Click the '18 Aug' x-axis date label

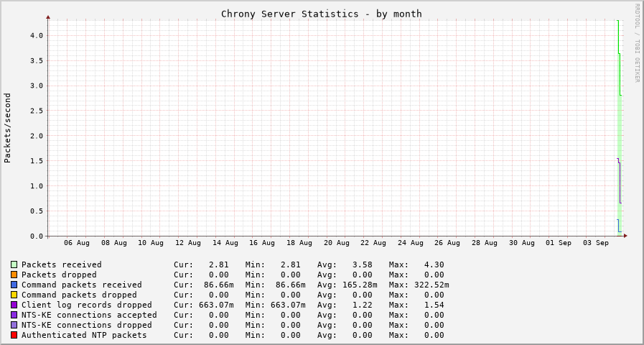299,243
